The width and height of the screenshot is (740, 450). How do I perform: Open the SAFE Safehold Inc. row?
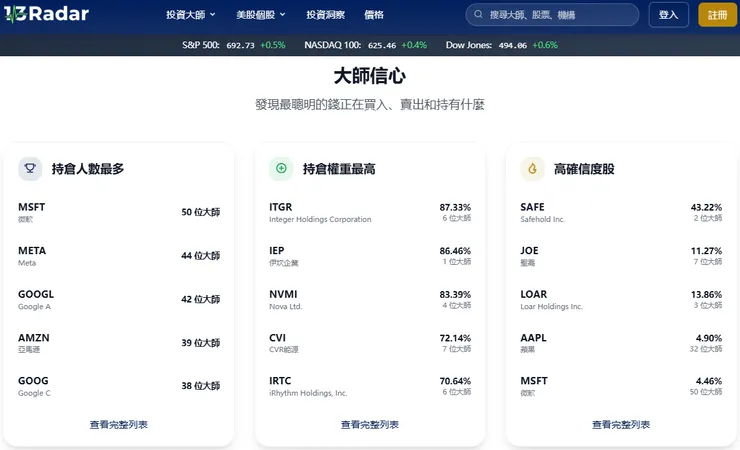coord(621,212)
